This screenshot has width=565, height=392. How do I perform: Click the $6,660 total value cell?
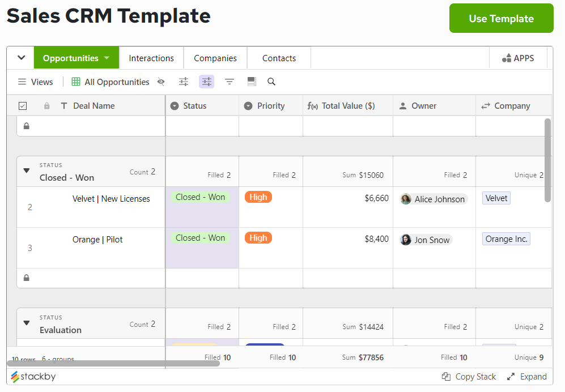click(x=348, y=207)
